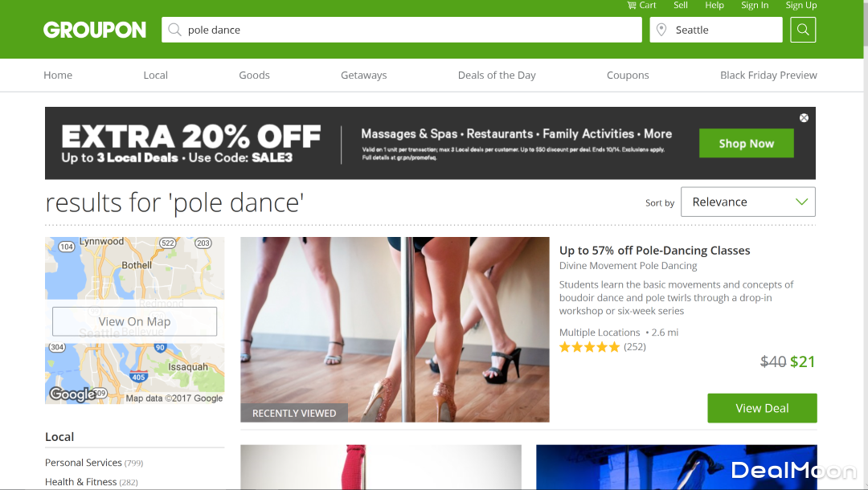Open the Local navigation tab

(x=155, y=75)
